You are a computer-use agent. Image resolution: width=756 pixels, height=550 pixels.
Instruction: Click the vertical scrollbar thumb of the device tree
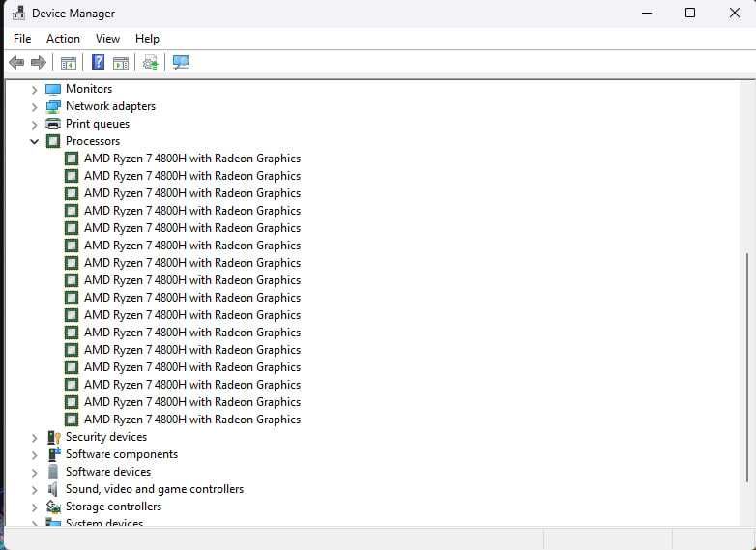click(x=748, y=368)
